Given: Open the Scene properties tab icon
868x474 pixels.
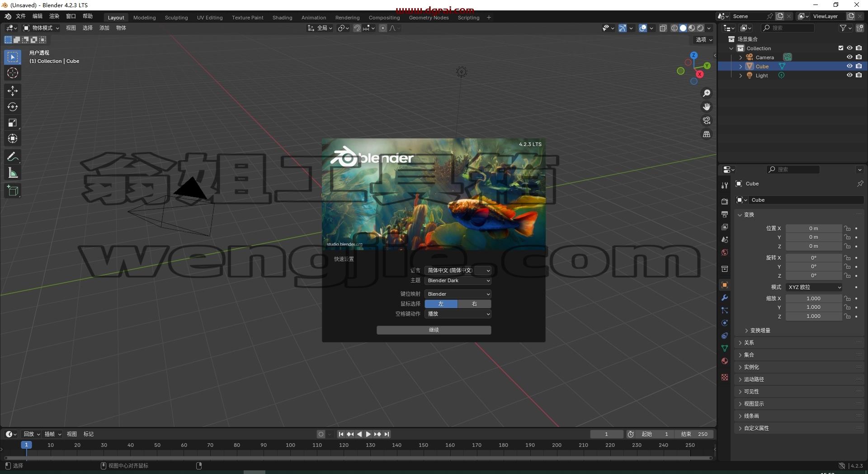Looking at the screenshot, I should (x=725, y=239).
